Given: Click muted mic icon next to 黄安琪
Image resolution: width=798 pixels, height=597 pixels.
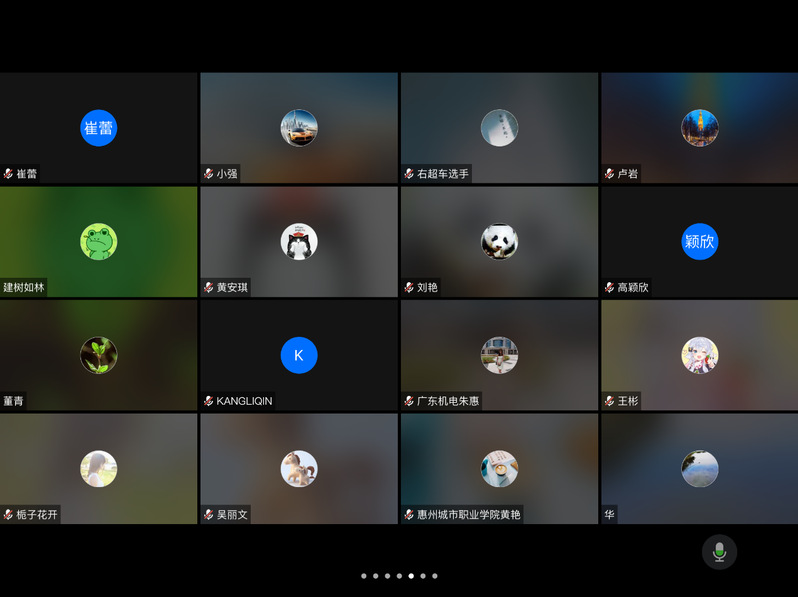Looking at the screenshot, I should pyautogui.click(x=209, y=288).
